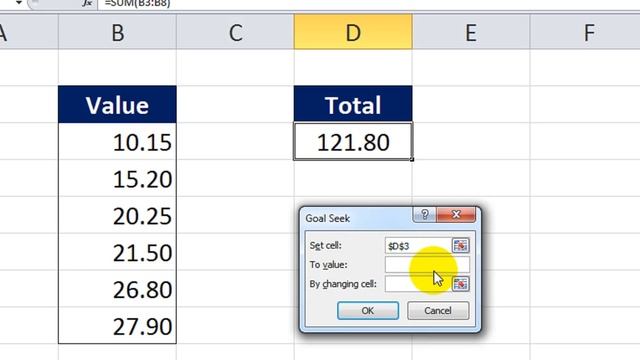Viewport: 640px width, 360px height.
Task: Select cell containing 21.50
Action: [118, 252]
